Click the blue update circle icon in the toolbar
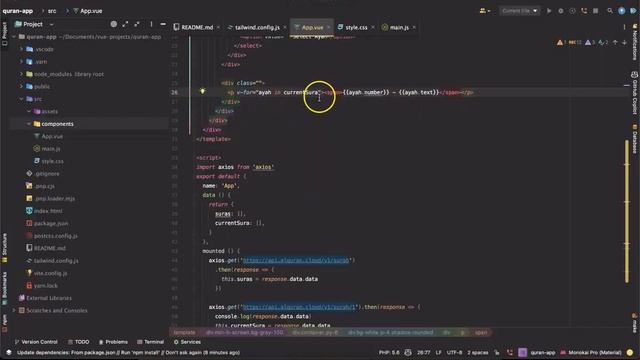 coord(621,11)
